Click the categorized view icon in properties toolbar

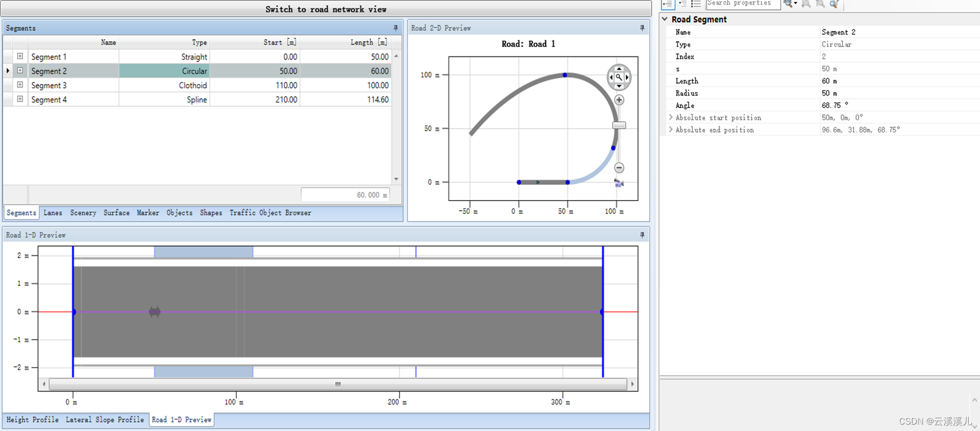(x=668, y=4)
